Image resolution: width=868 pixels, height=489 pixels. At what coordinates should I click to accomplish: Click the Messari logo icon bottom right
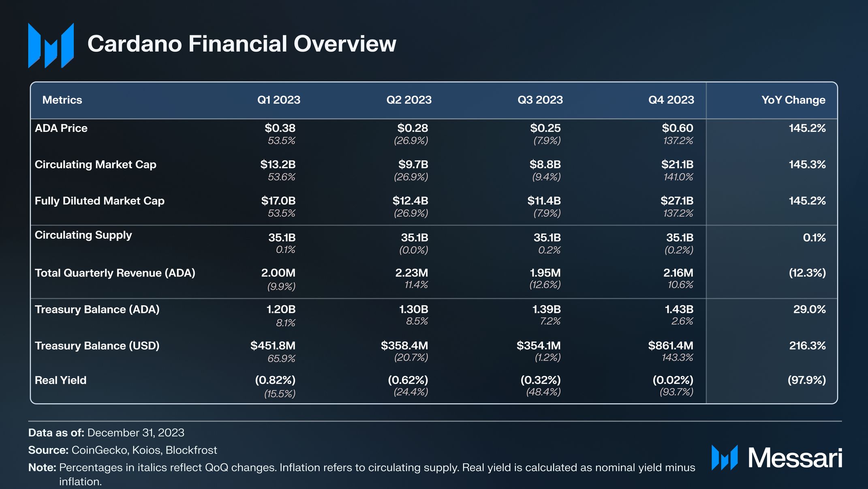click(x=724, y=457)
